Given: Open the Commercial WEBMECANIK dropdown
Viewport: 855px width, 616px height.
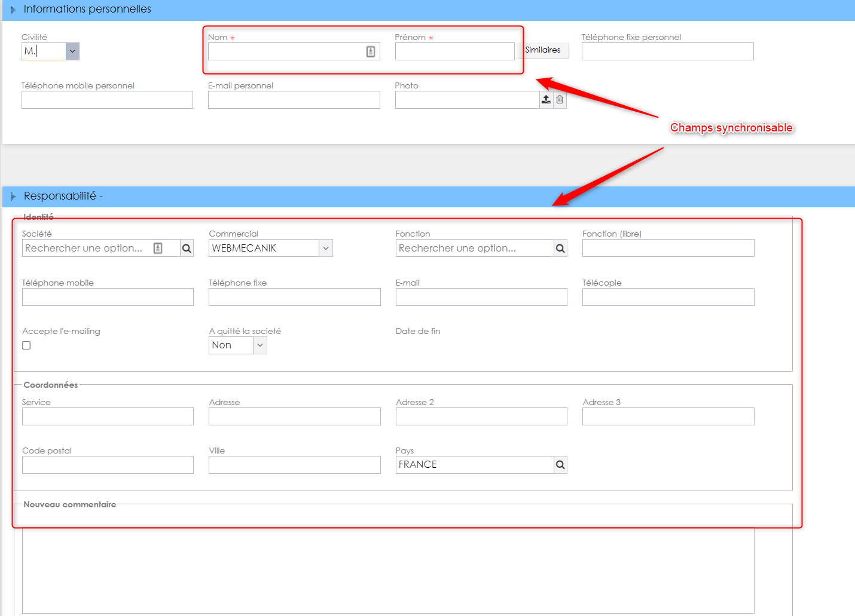Looking at the screenshot, I should click(x=326, y=248).
